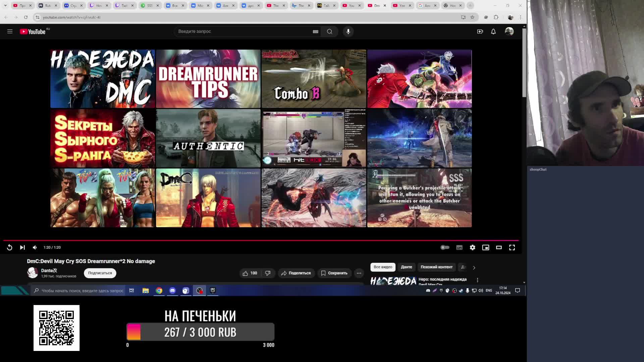Like the video with 100 likes
644x362 pixels.
point(250,273)
